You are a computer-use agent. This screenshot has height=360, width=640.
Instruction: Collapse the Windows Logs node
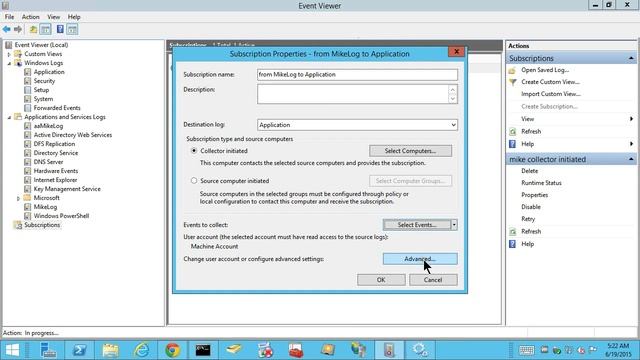(9, 63)
